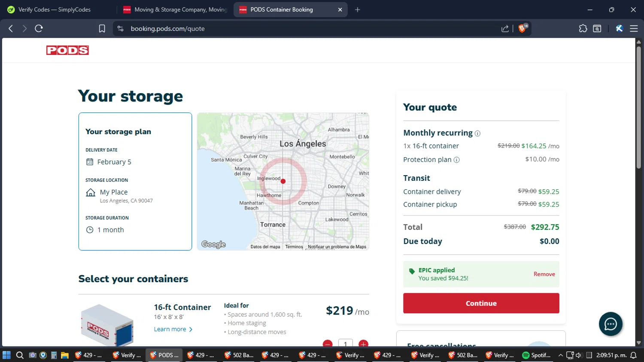The height and width of the screenshot is (362, 644).
Task: Click the Los Angeles, CA 90047 address text
Action: point(126,201)
